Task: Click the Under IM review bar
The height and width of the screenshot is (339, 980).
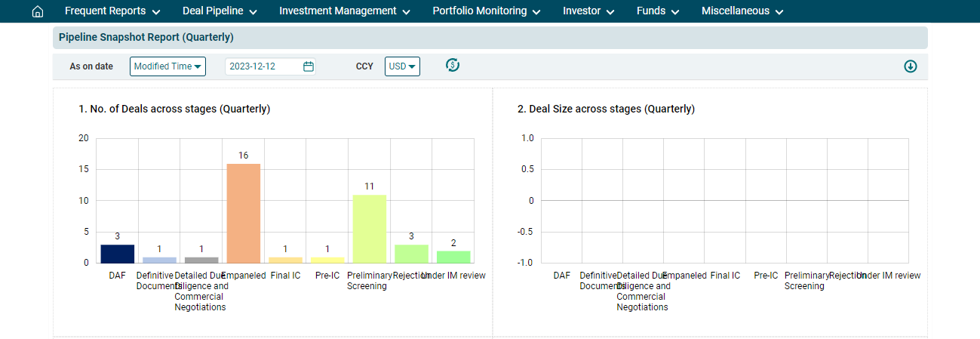Action: [453, 257]
